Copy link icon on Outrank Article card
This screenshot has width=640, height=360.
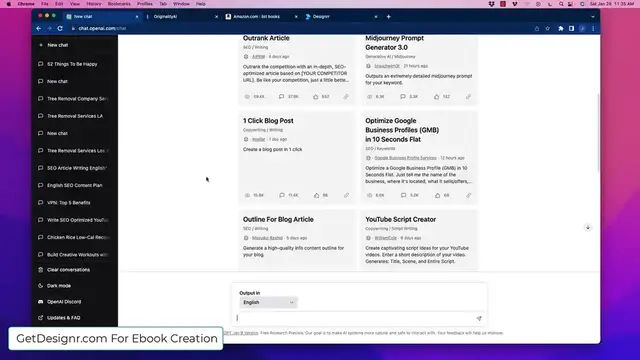click(346, 97)
